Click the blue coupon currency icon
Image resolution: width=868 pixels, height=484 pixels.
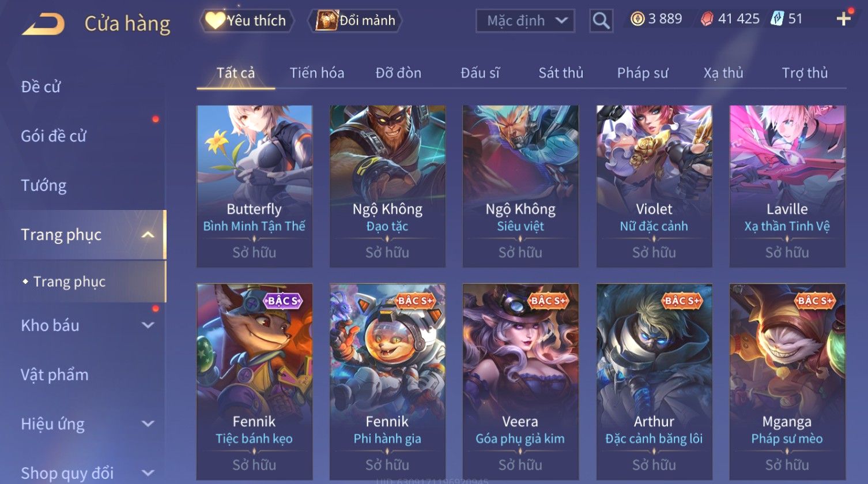point(778,19)
